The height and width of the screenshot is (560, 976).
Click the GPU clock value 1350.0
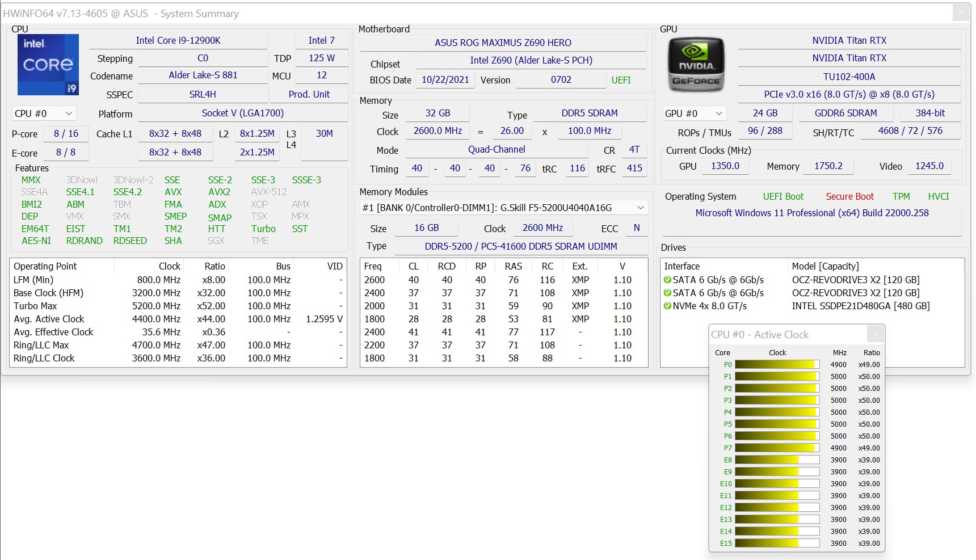[726, 166]
